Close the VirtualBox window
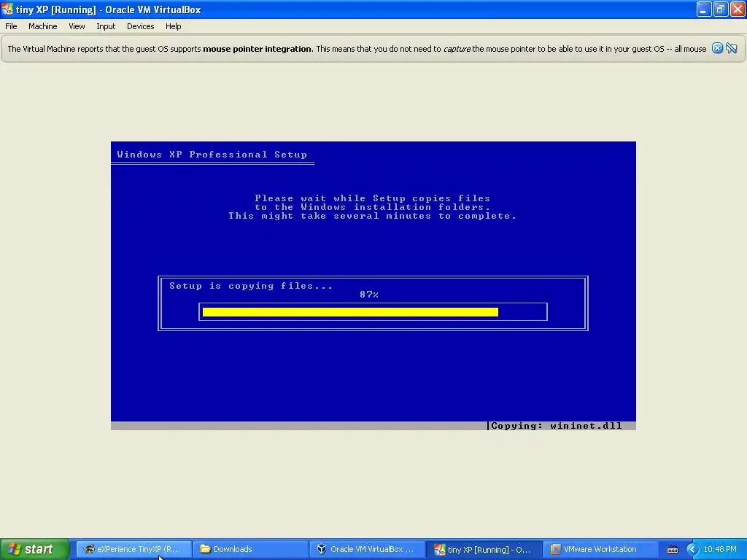 [x=738, y=9]
